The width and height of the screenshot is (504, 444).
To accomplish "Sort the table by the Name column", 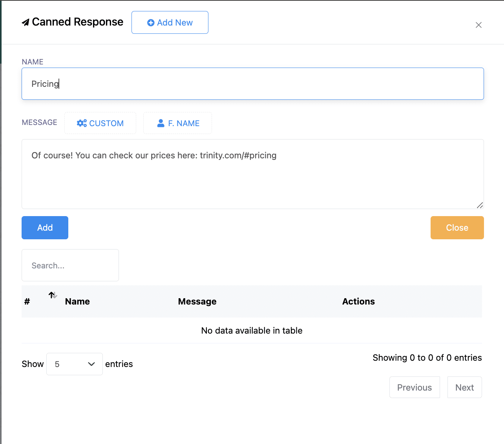I will (77, 301).
